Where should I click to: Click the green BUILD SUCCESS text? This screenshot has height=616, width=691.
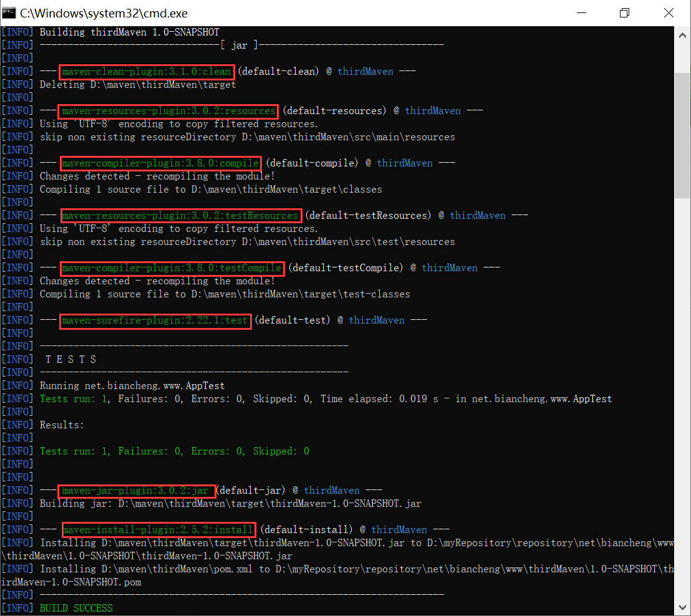(76, 608)
